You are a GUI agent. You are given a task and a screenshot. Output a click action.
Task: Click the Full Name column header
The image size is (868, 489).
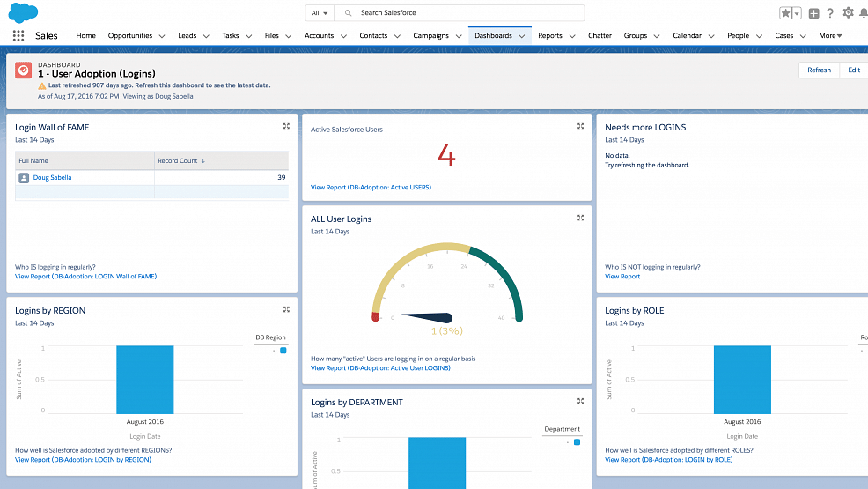(x=85, y=160)
